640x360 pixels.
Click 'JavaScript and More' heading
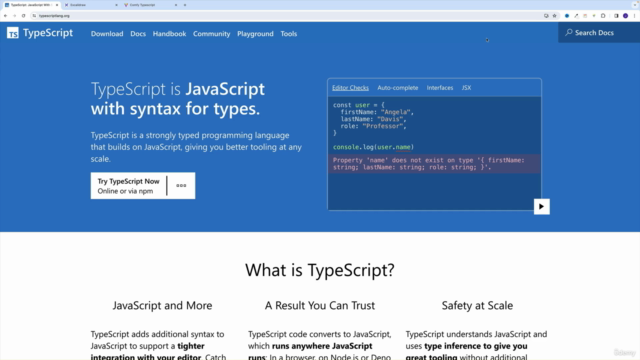pos(162,305)
